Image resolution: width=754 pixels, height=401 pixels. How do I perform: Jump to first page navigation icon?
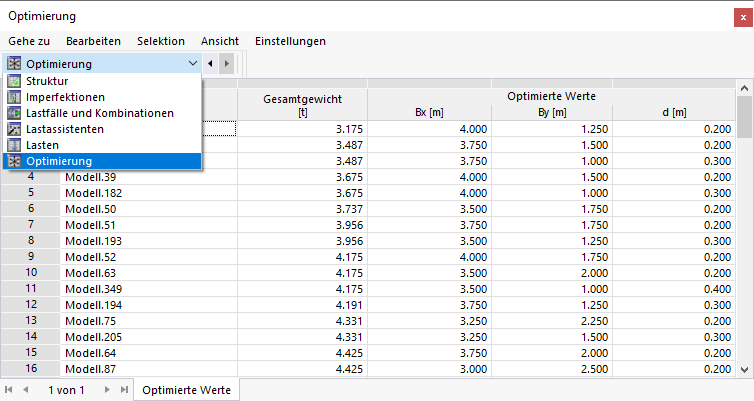coord(9,389)
